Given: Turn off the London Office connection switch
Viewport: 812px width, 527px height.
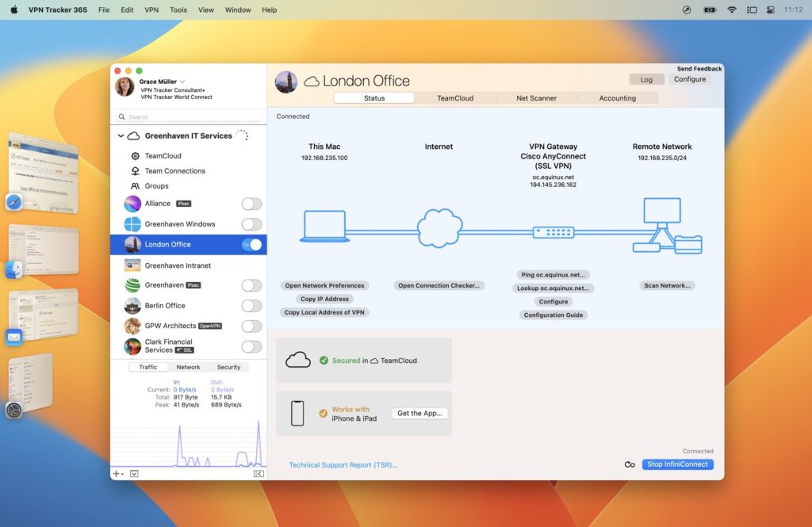Looking at the screenshot, I should click(x=251, y=244).
